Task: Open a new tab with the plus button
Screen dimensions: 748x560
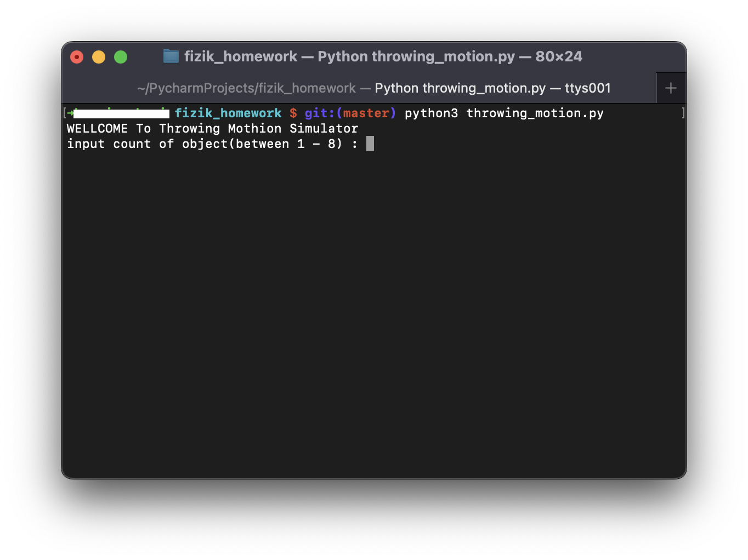Action: pos(671,88)
